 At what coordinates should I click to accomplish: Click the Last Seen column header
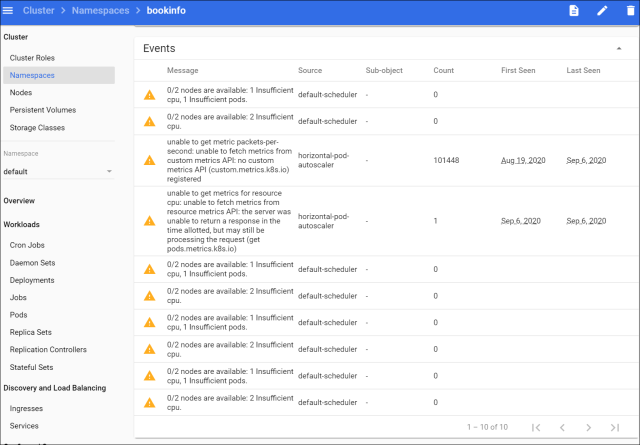(583, 71)
